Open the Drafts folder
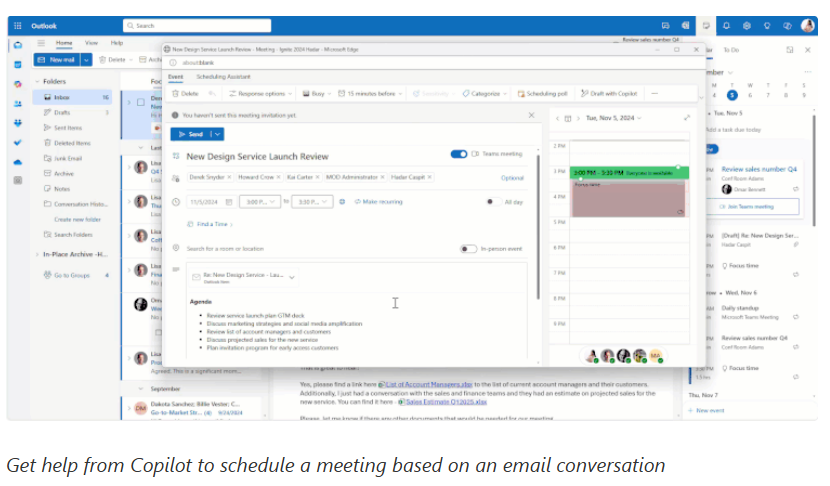This screenshot has height=486, width=830. tap(72, 112)
